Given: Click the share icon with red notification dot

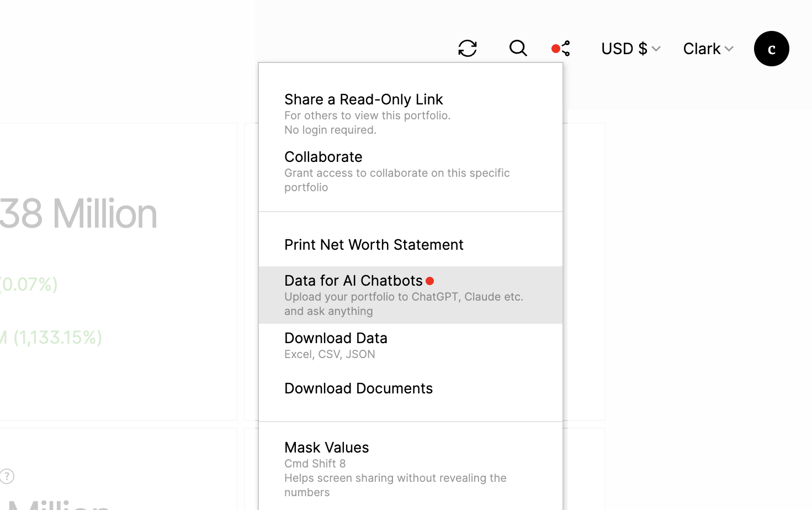Looking at the screenshot, I should click(x=560, y=49).
